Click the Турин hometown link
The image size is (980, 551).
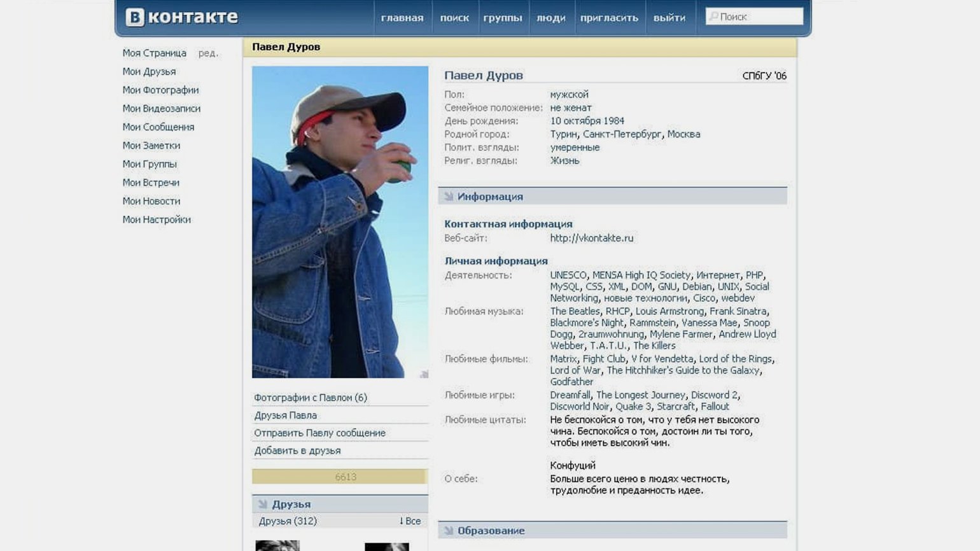pos(563,134)
